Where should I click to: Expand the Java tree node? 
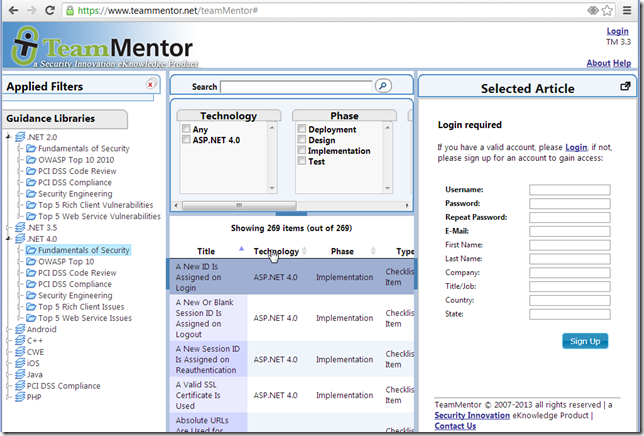tap(9, 374)
